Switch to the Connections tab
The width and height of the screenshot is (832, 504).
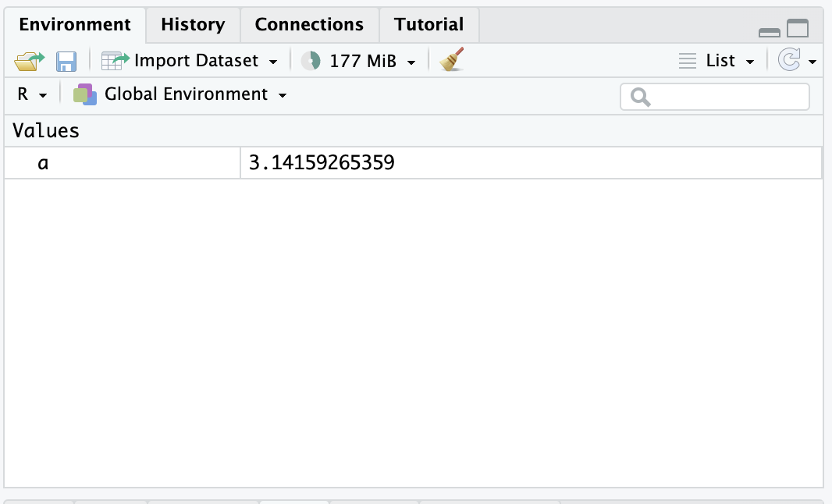[x=309, y=24]
